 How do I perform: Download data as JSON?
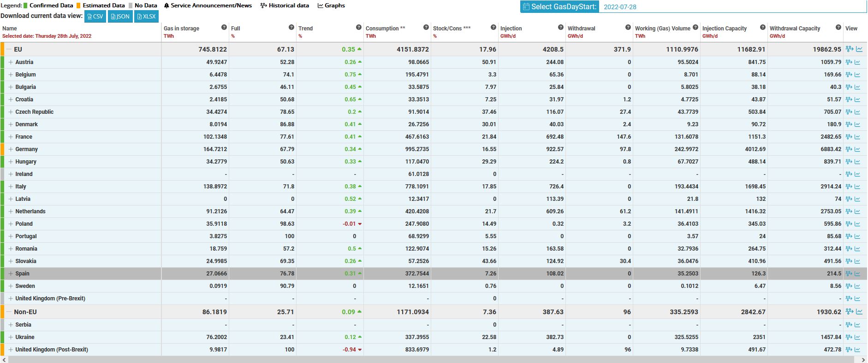pyautogui.click(x=120, y=17)
